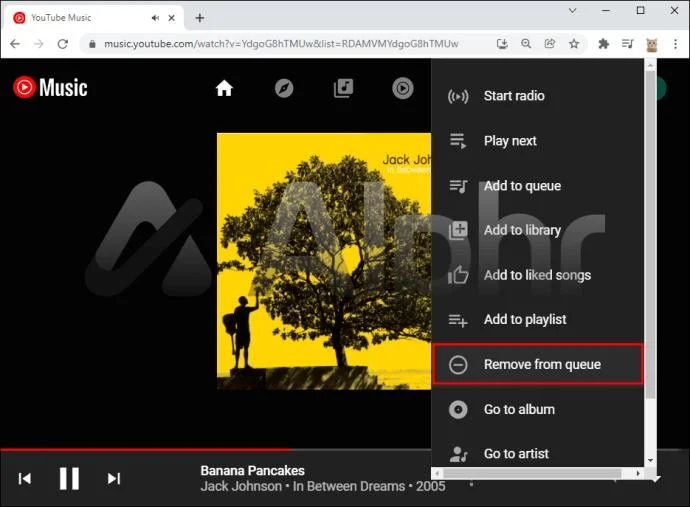The image size is (690, 507).
Task: Go back in browser
Action: pos(15,44)
